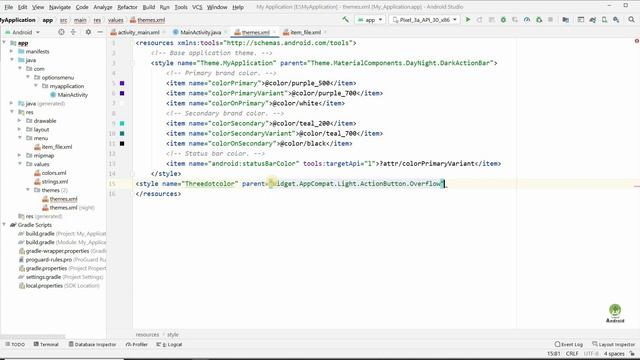Select themes.xml (night) in project tree

(68, 208)
